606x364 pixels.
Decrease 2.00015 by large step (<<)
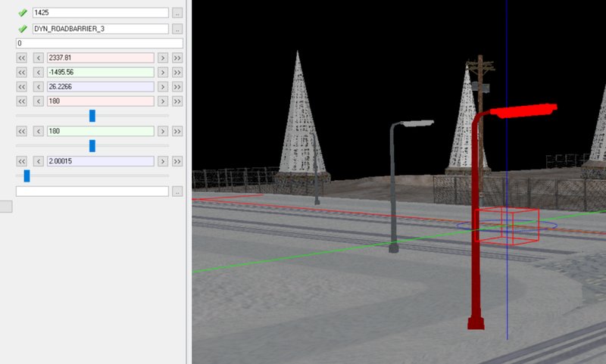point(22,161)
